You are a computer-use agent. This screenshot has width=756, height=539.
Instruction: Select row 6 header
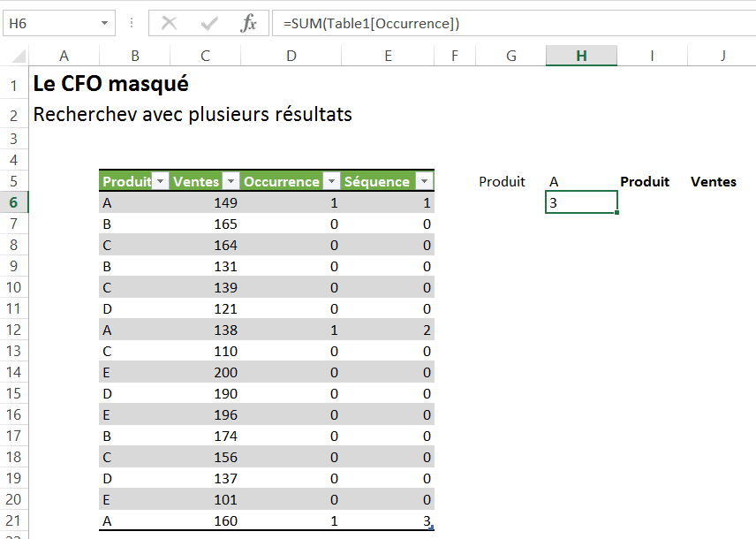click(14, 202)
